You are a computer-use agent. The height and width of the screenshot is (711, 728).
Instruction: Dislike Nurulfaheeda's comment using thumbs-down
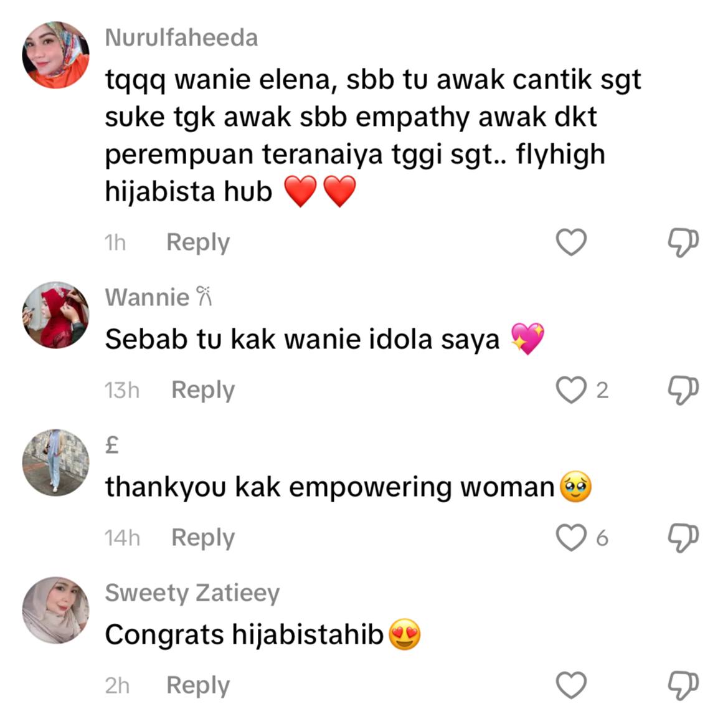(683, 242)
